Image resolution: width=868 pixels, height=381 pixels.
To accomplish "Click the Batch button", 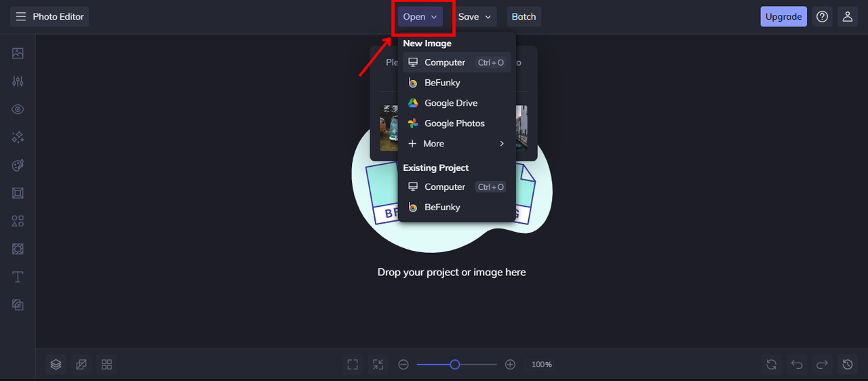I will (524, 17).
